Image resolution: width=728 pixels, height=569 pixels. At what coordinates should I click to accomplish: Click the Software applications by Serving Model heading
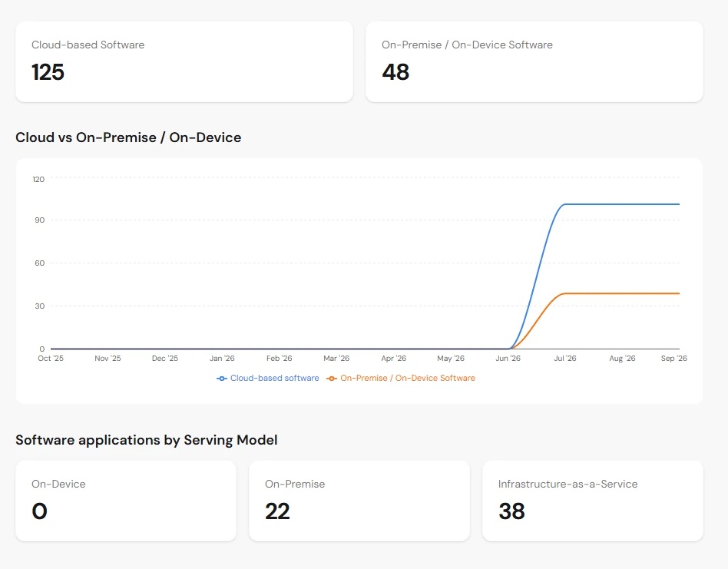click(146, 440)
